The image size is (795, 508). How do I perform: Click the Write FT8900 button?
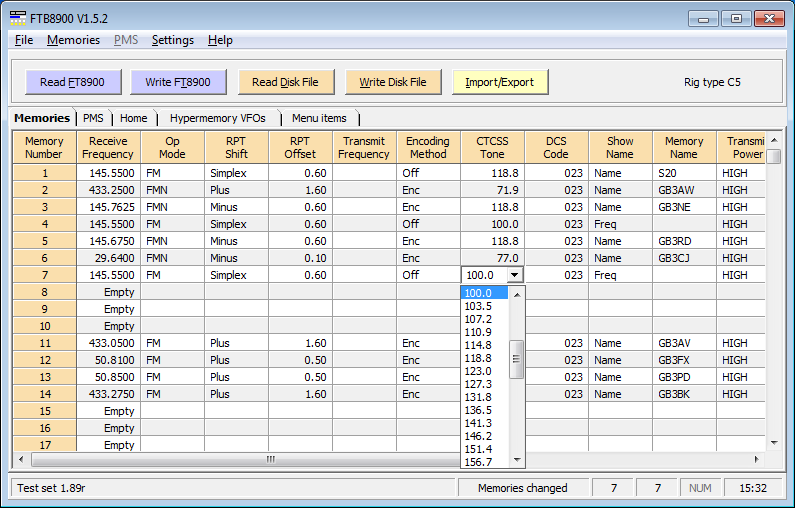click(178, 82)
